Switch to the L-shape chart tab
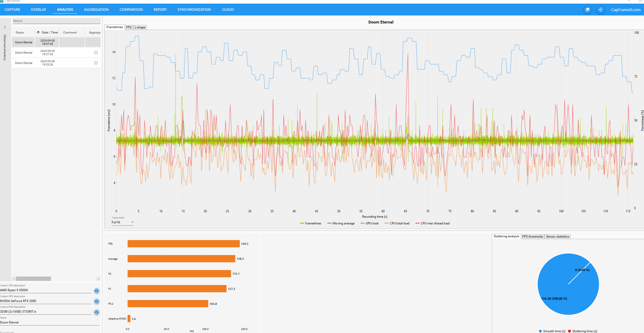Viewport: 644px width, 333px height. coord(140,27)
